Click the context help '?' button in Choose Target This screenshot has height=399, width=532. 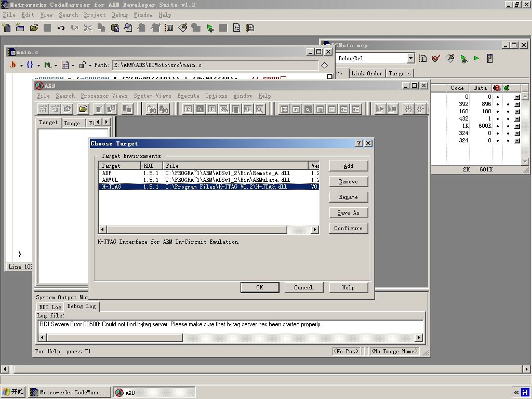[359, 143]
